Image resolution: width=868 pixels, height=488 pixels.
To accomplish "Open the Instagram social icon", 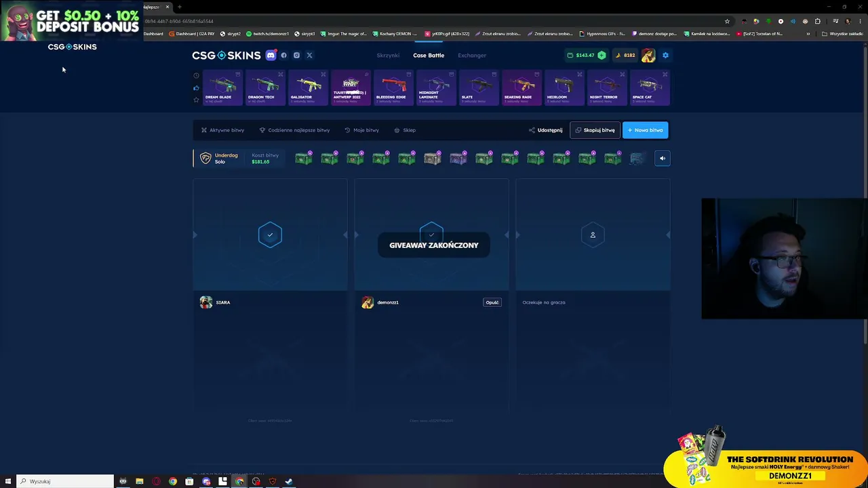I will click(296, 56).
